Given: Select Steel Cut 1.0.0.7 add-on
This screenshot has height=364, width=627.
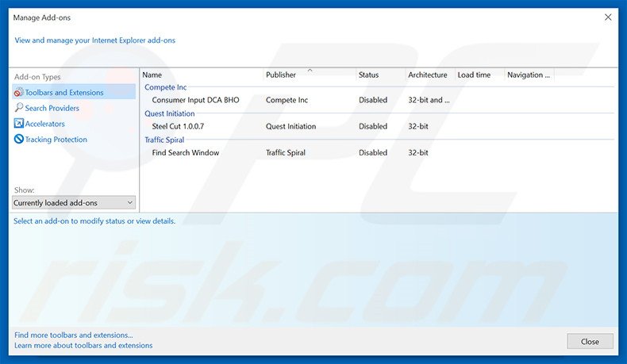Looking at the screenshot, I should tap(178, 126).
